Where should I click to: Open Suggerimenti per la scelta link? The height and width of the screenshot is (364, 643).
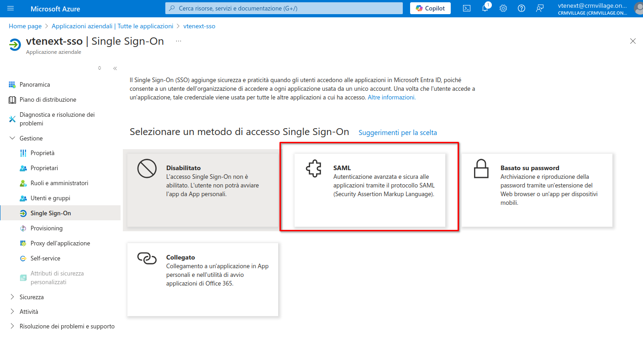tap(398, 133)
